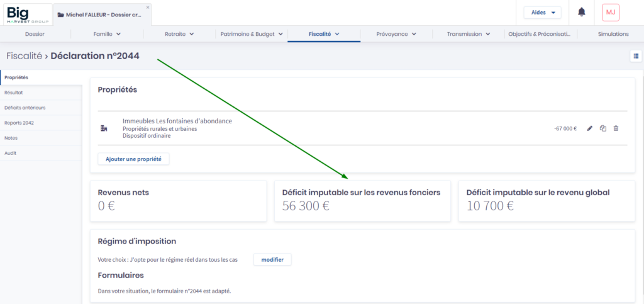Close the Michel FALLEUR dossier tab
This screenshot has height=304, width=644.
148,8
